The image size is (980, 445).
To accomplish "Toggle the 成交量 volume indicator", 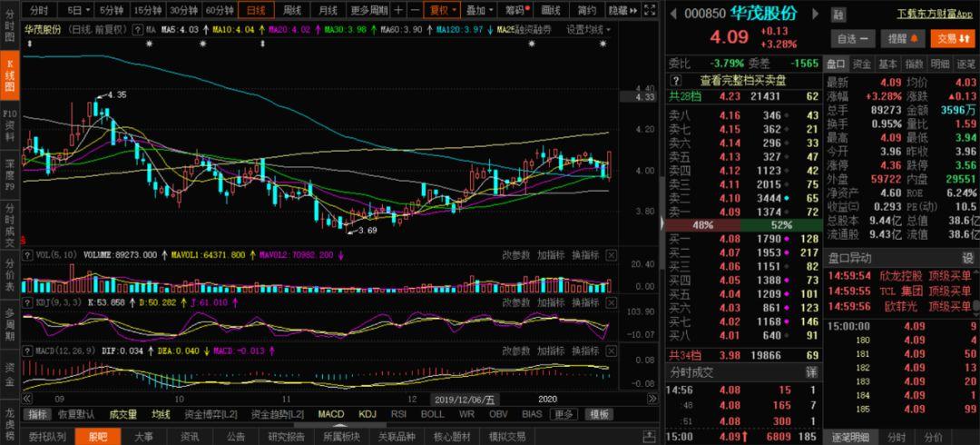I will point(123,414).
